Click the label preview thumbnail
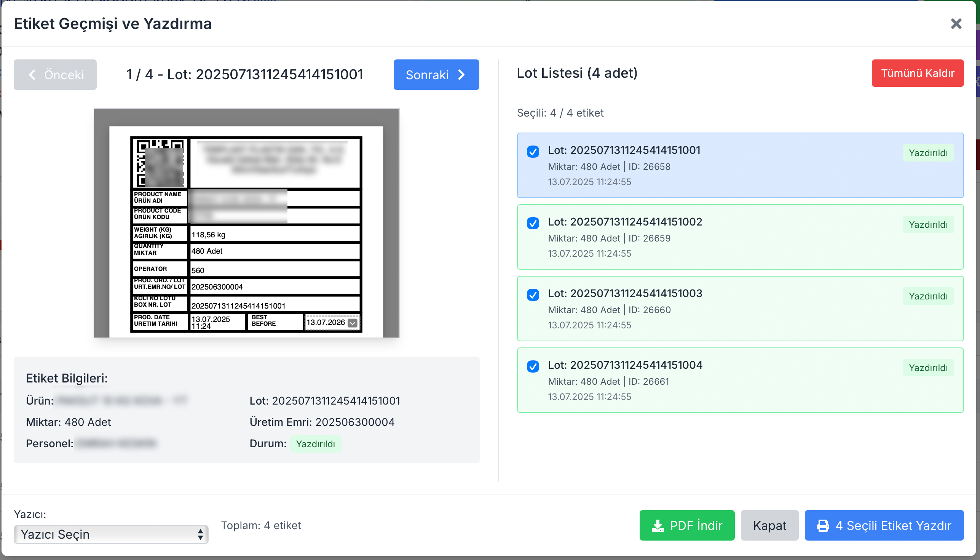The width and height of the screenshot is (980, 560). [246, 223]
